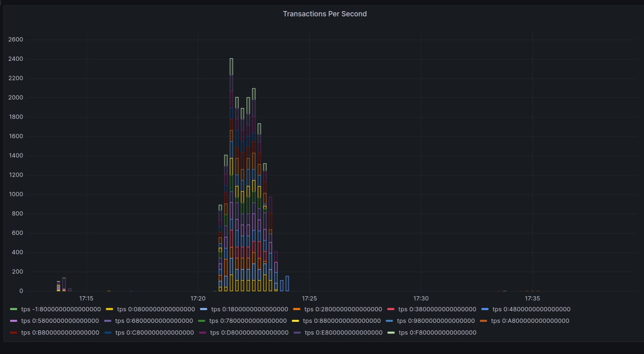Click the red swatch for tps 0:3800000000000000
The width and height of the screenshot is (644, 354).
coord(390,309)
